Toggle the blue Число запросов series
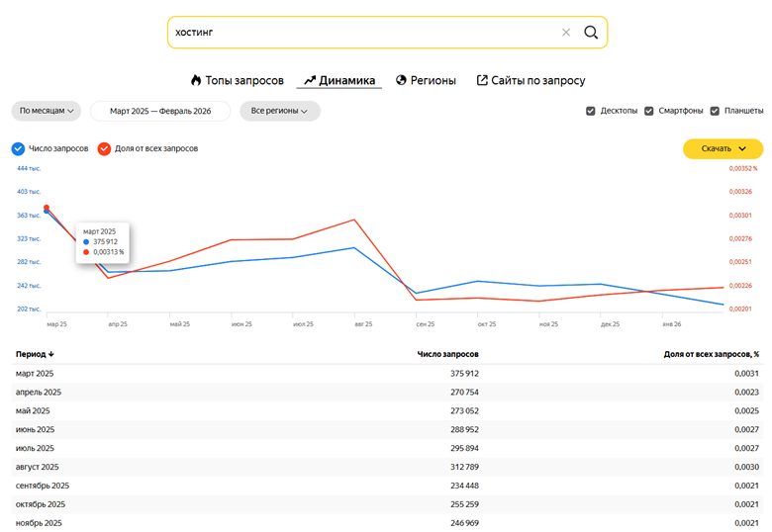 pos(19,149)
